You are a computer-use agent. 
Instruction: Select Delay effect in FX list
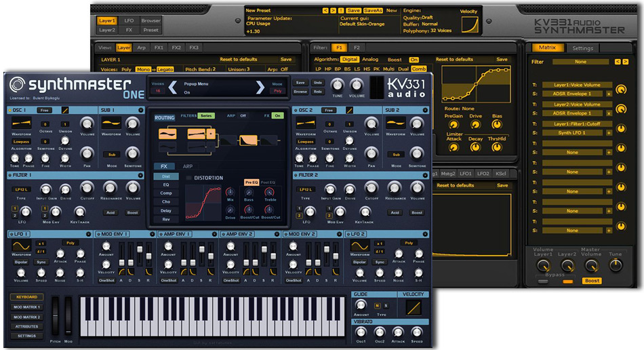click(x=166, y=210)
